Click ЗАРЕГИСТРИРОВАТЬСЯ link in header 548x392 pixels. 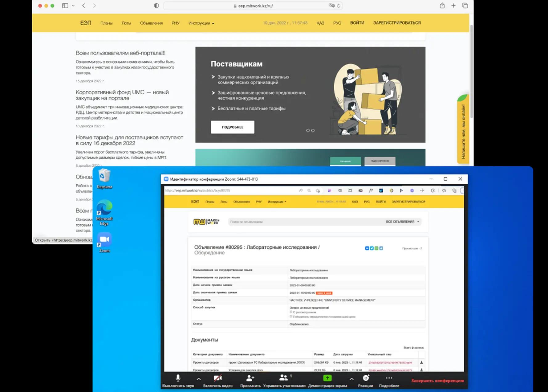[397, 23]
